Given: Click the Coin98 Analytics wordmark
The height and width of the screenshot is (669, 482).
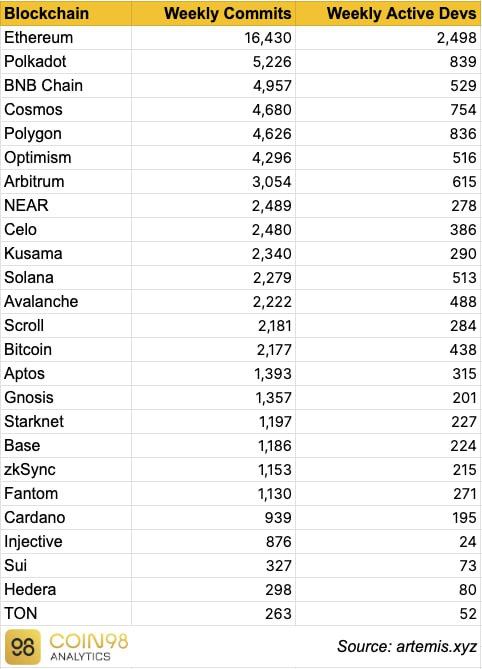Looking at the screenshot, I should [89, 647].
